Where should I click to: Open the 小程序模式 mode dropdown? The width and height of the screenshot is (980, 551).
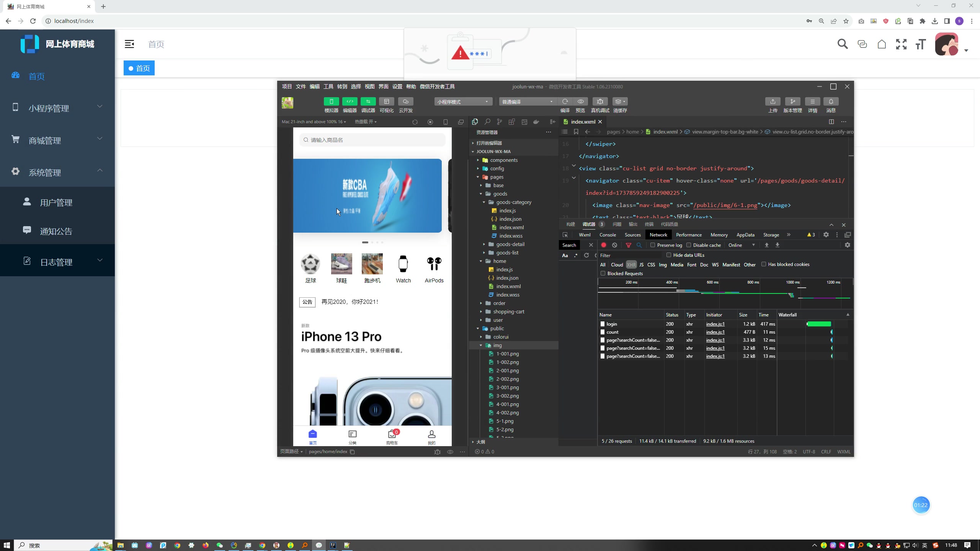[x=463, y=101]
